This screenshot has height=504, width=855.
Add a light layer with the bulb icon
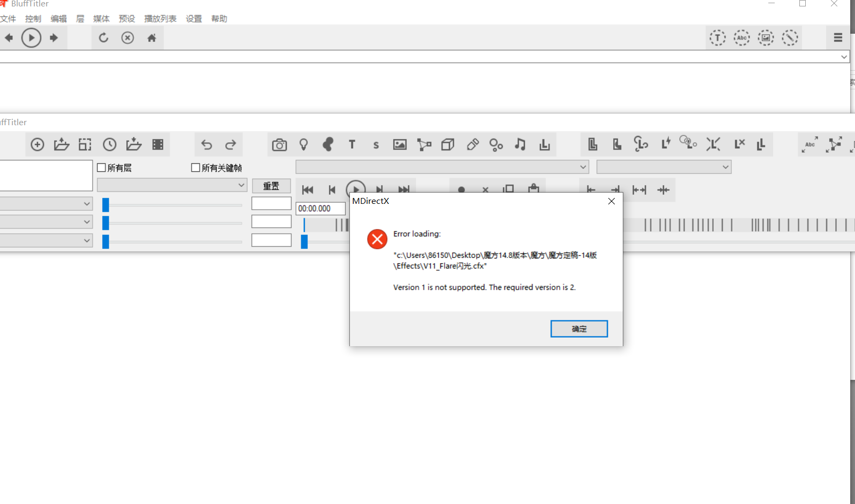[303, 144]
